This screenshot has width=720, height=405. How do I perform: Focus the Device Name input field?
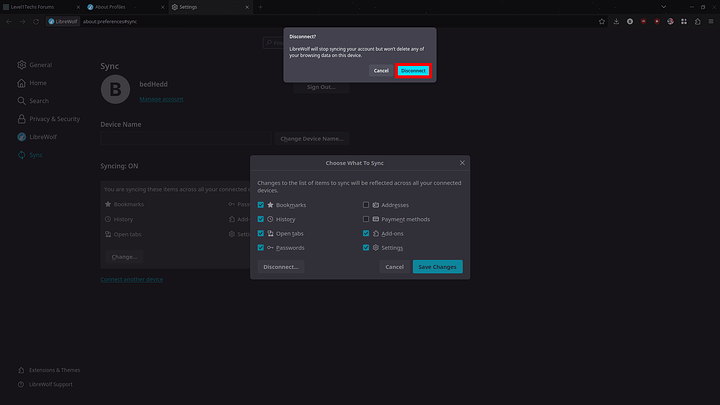coord(186,139)
